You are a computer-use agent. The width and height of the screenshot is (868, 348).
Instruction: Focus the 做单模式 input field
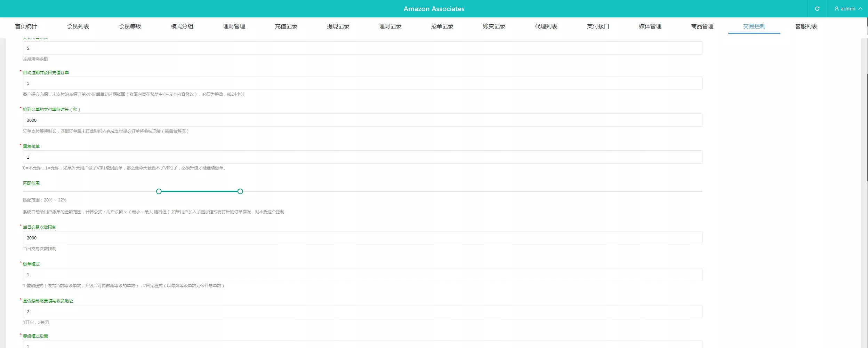[x=362, y=275]
